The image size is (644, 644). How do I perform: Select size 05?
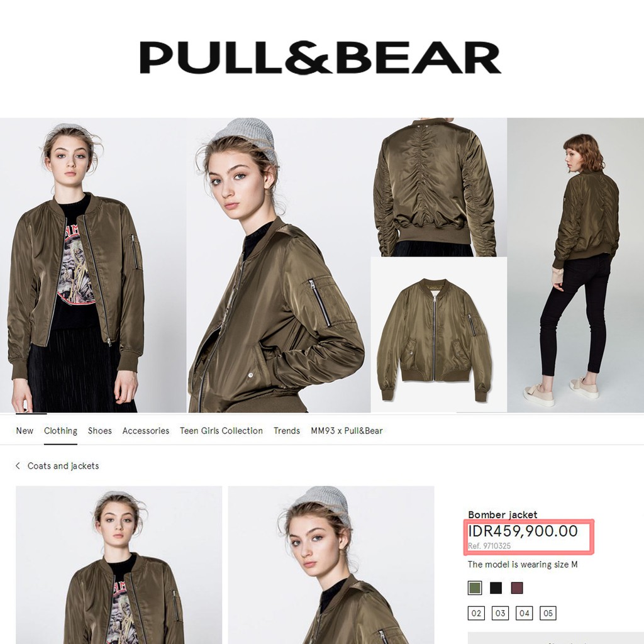(x=548, y=613)
